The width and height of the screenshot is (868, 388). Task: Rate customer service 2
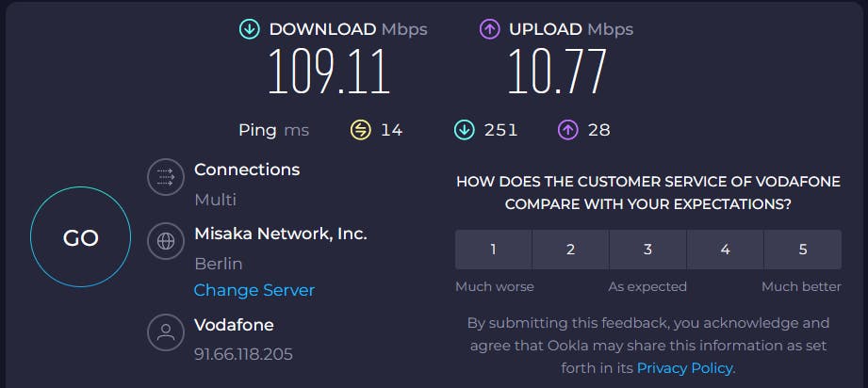[x=570, y=250]
